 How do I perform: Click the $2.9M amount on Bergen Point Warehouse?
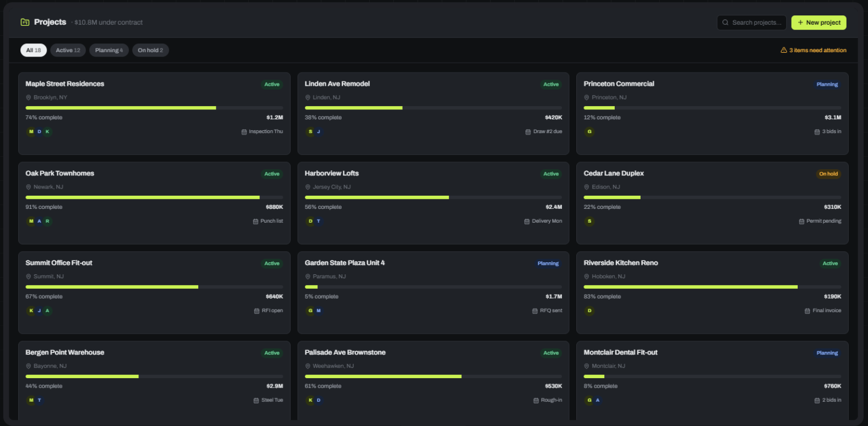pyautogui.click(x=275, y=386)
